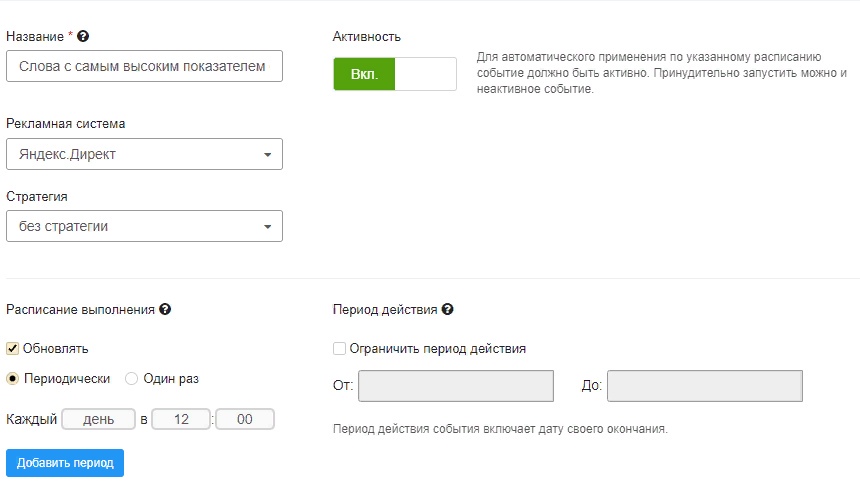Toggle the Активность switch showing Вкл.
860x490 pixels.
point(395,74)
